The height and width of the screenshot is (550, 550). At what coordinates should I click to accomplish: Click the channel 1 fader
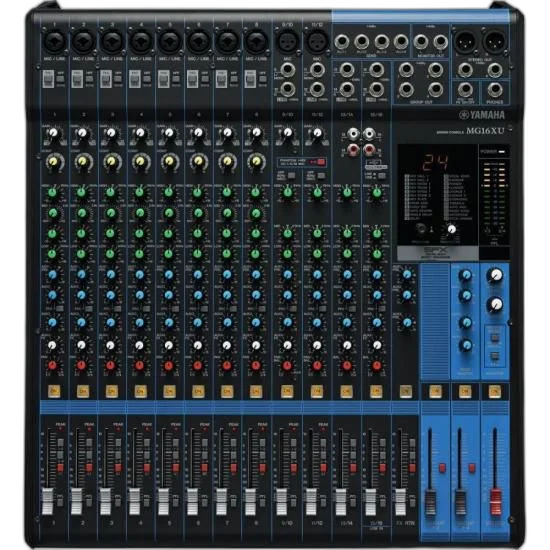47,501
